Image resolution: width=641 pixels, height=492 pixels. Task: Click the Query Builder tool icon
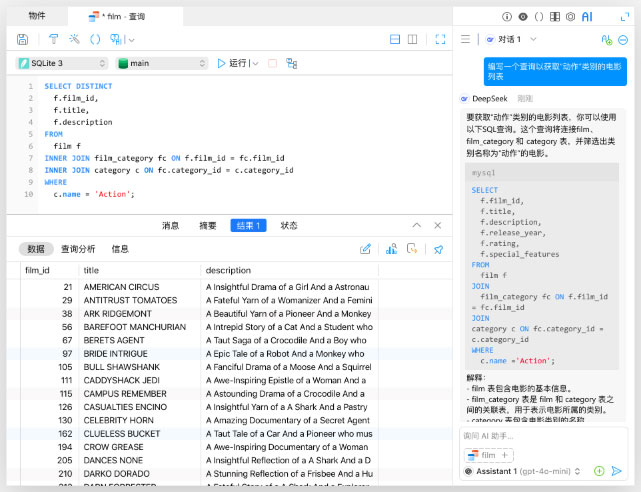tap(54, 39)
